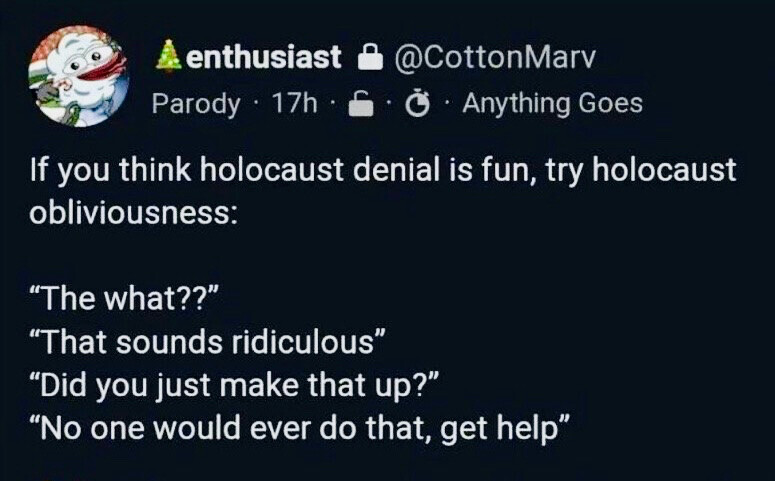This screenshot has width=775, height=481.
Task: Click the "Parody" account label
Action: [x=196, y=103]
